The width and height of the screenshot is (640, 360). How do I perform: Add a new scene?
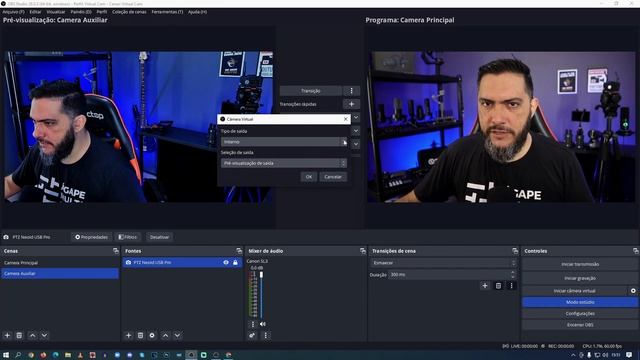coord(7,335)
